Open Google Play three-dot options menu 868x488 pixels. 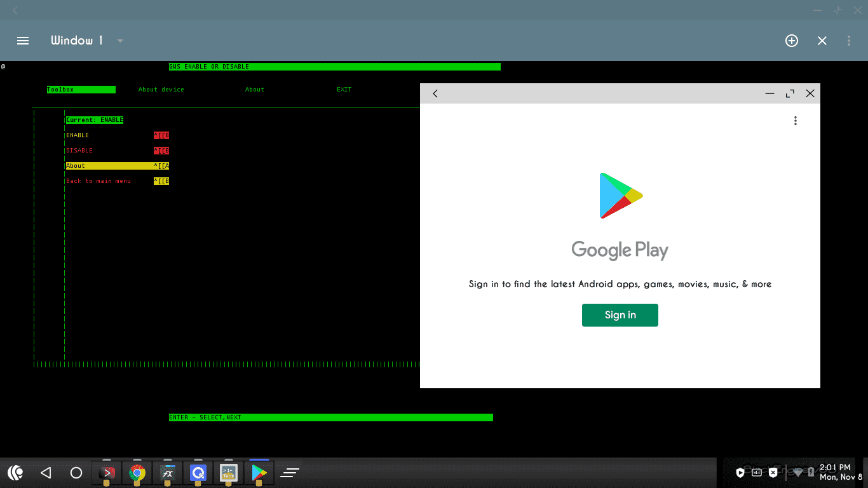coord(795,121)
